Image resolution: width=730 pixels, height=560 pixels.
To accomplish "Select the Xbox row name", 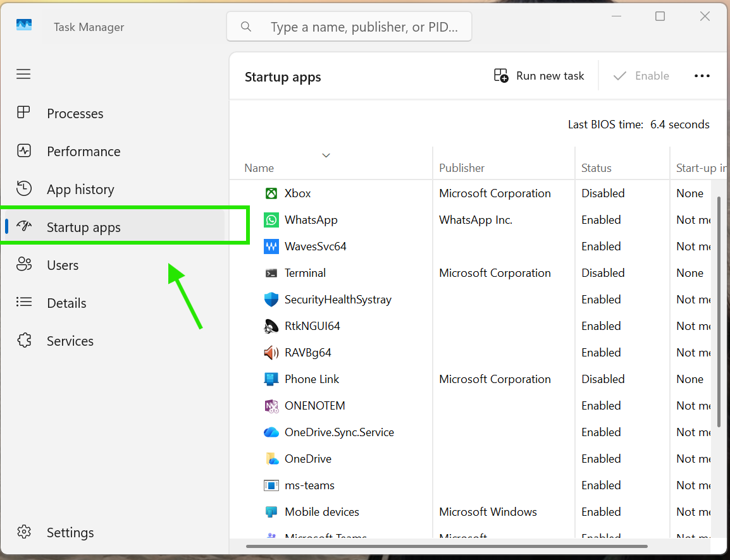I will [x=297, y=193].
